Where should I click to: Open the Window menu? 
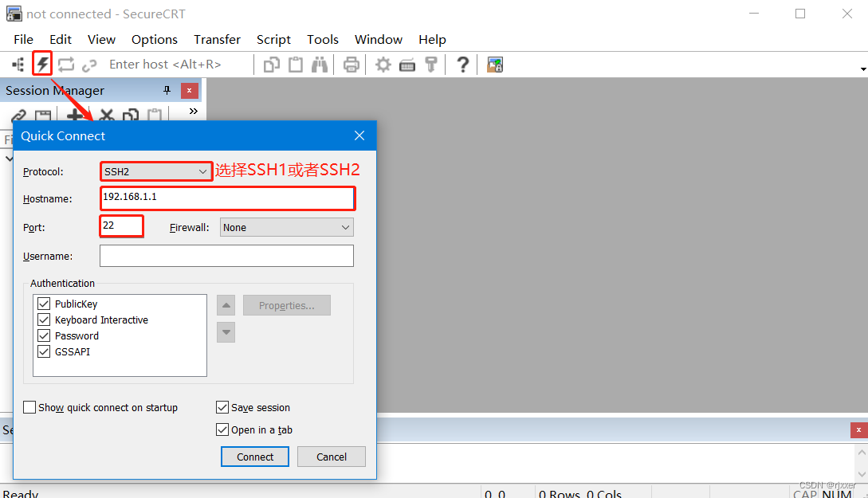(x=379, y=39)
